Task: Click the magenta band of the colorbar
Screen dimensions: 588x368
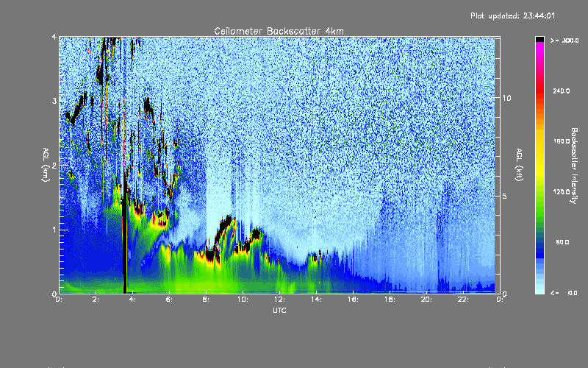Action: 539,47
